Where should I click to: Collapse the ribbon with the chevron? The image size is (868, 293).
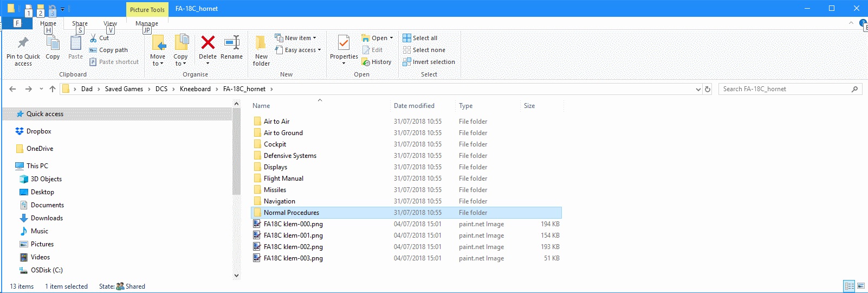pos(851,23)
